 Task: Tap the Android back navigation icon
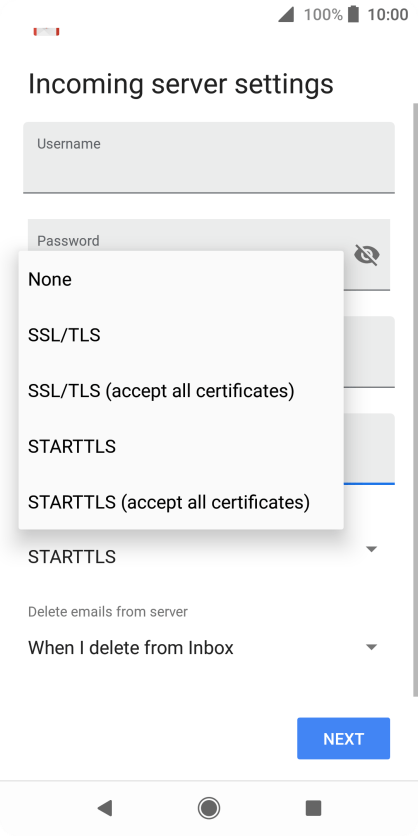coord(104,808)
